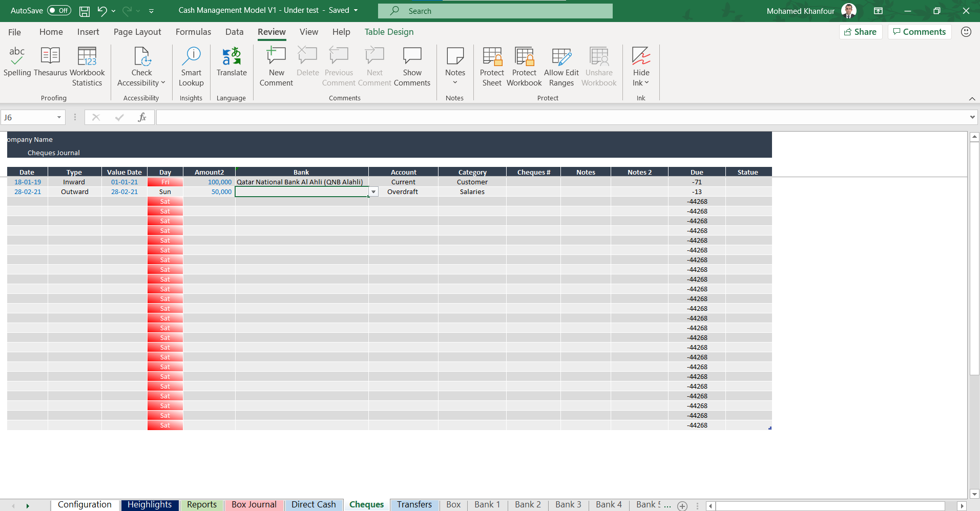Go to the Next Comment
Image resolution: width=980 pixels, height=511 pixels.
pyautogui.click(x=374, y=67)
